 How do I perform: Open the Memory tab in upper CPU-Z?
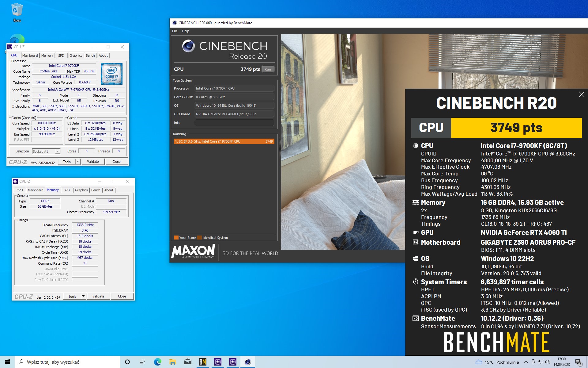coord(47,56)
